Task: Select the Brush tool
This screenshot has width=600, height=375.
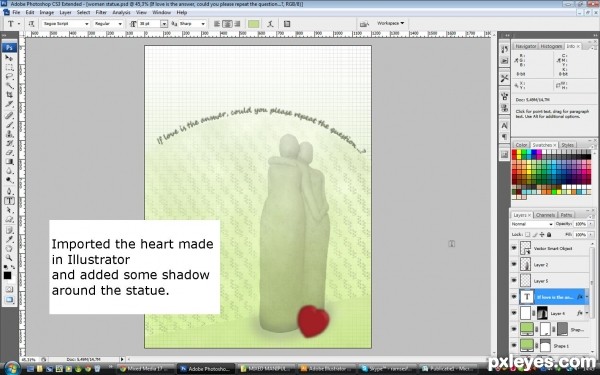Action: click(x=9, y=125)
